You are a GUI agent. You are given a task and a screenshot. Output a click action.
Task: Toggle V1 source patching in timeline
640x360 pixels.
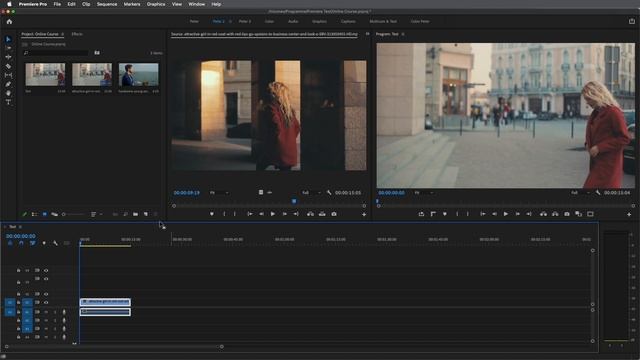click(10, 302)
